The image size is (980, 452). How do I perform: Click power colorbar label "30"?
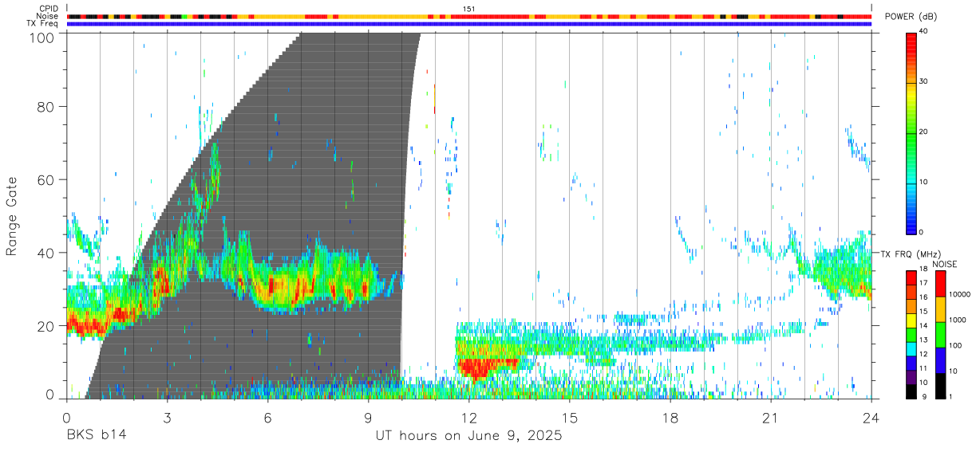925,82
